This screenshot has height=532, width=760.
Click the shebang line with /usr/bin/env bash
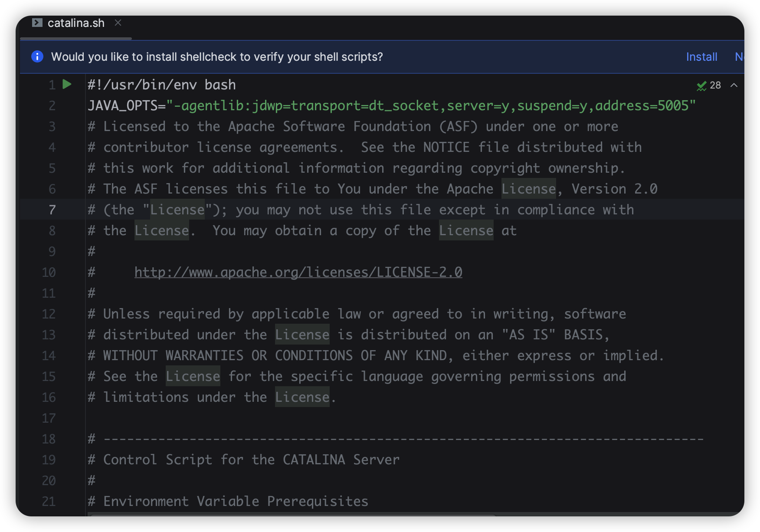pyautogui.click(x=162, y=85)
